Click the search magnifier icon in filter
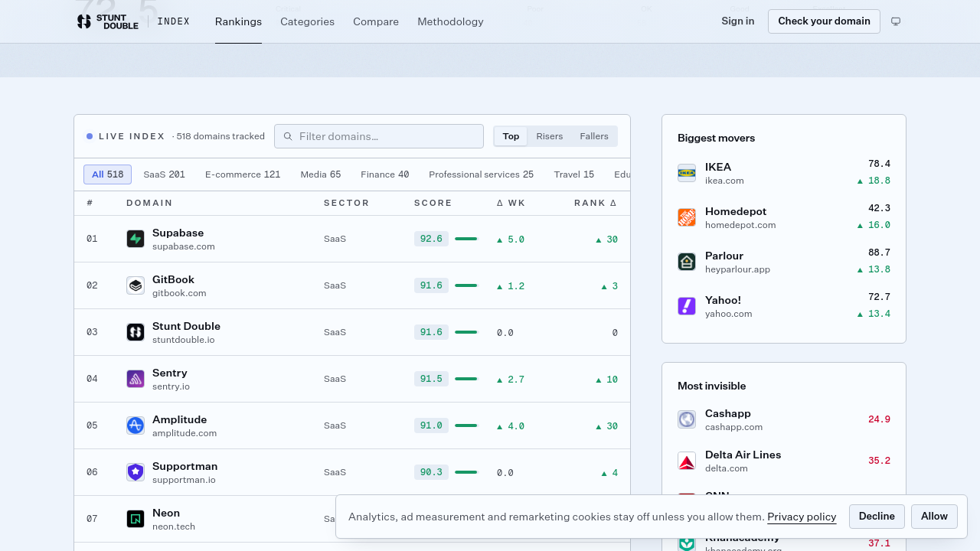 tap(288, 136)
